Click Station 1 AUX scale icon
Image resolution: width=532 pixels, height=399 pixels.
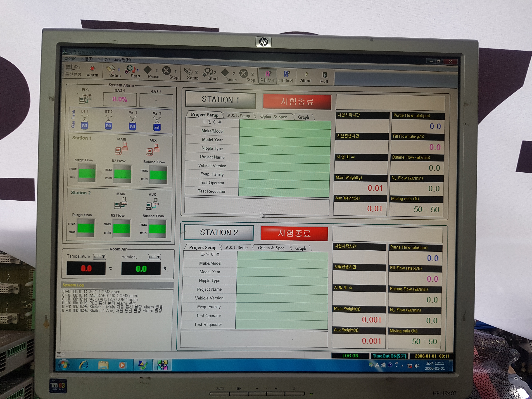coord(153,149)
